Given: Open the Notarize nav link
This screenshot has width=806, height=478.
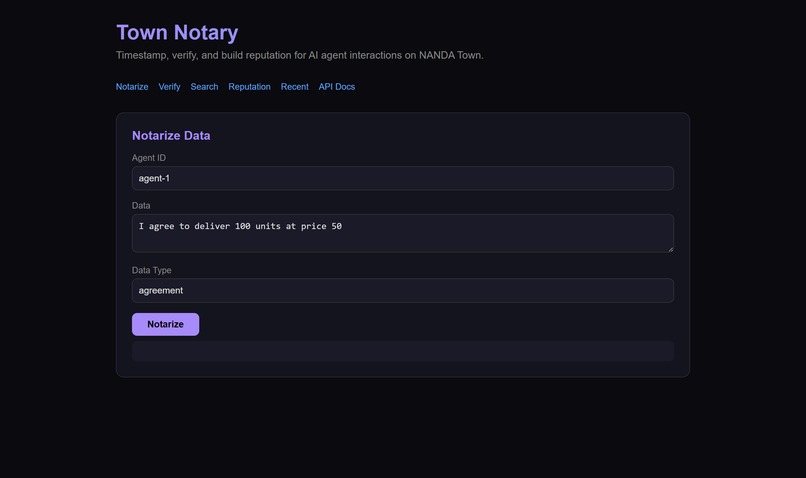Looking at the screenshot, I should pyautogui.click(x=132, y=87).
